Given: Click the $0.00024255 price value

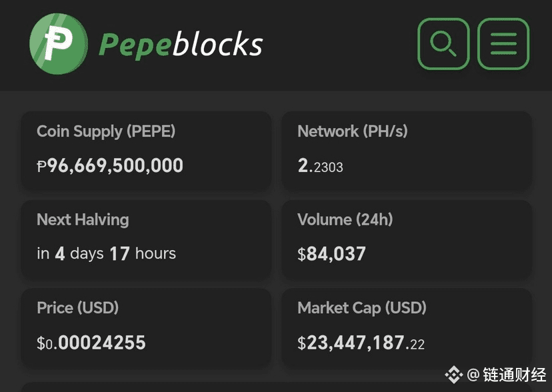Looking at the screenshot, I should 91,343.
